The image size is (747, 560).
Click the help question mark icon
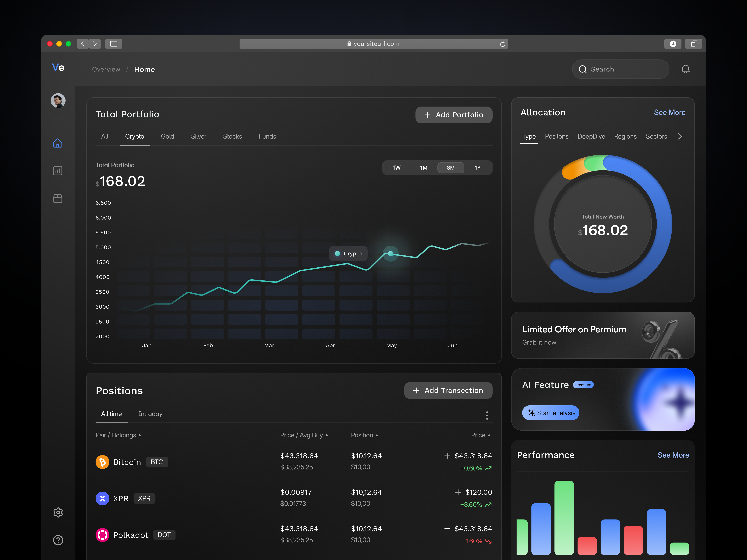pyautogui.click(x=58, y=540)
